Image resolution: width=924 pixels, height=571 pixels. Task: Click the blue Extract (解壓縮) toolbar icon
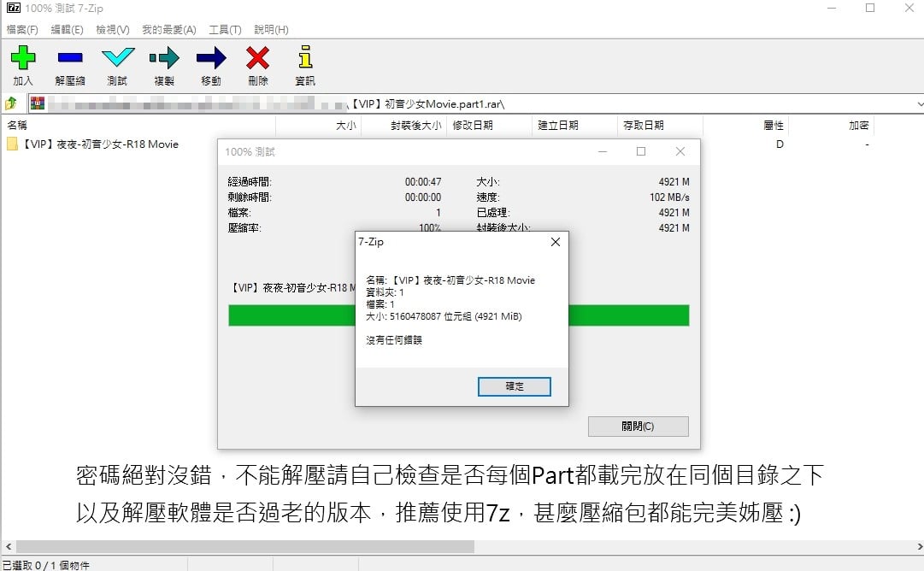tap(69, 58)
